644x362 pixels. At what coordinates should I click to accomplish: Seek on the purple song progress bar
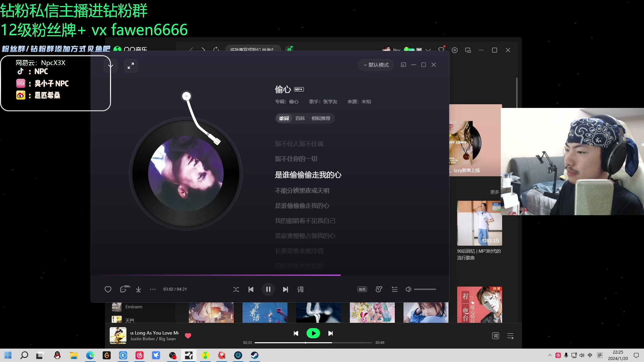tap(270, 275)
